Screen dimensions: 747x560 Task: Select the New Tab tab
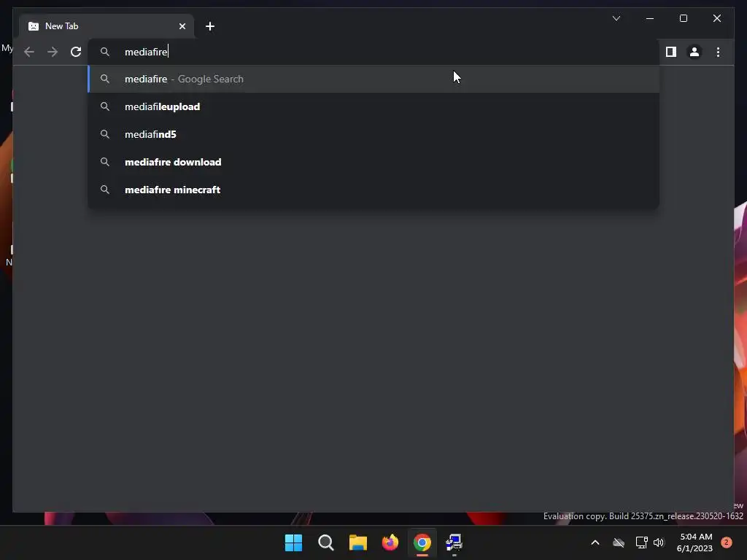107,26
